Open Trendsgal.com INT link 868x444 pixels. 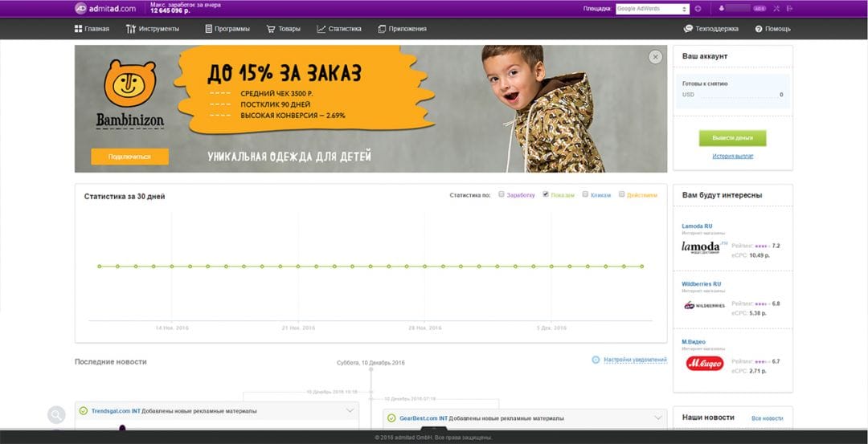pyautogui.click(x=116, y=411)
